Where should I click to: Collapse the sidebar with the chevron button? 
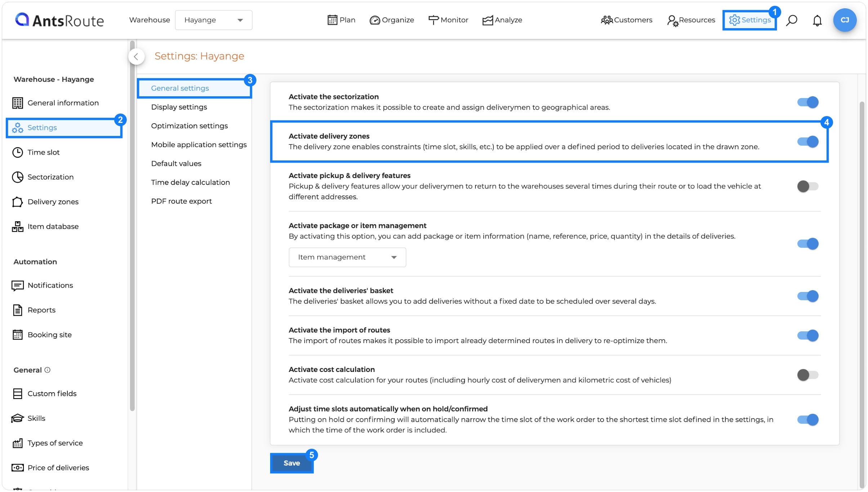136,57
